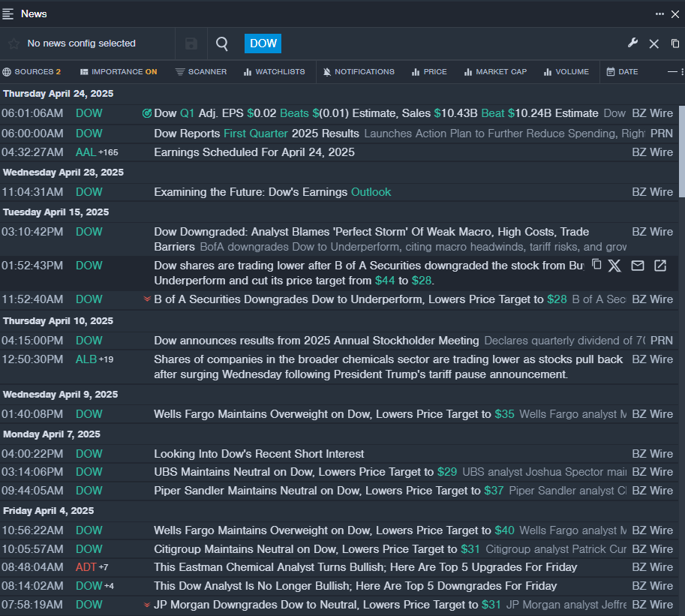
Task: Copy the 'Dow shares are trading lower' story
Action: pos(596,265)
